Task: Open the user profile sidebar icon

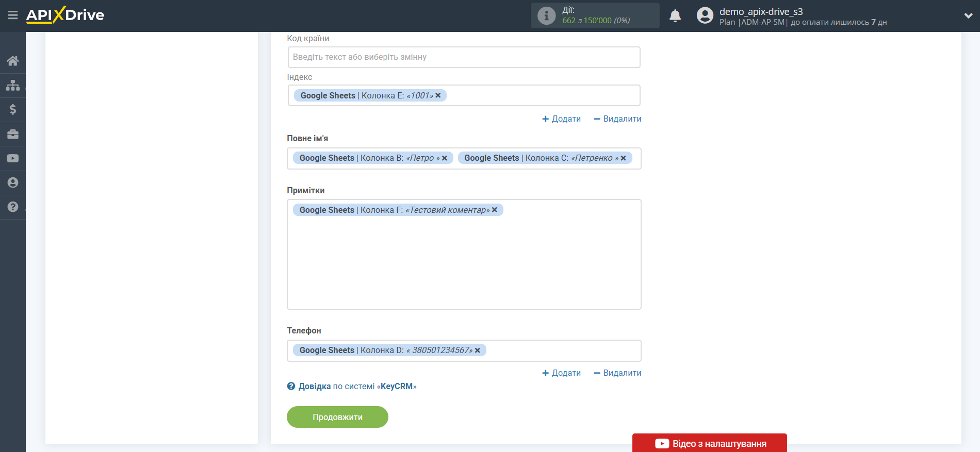Action: coord(13,182)
